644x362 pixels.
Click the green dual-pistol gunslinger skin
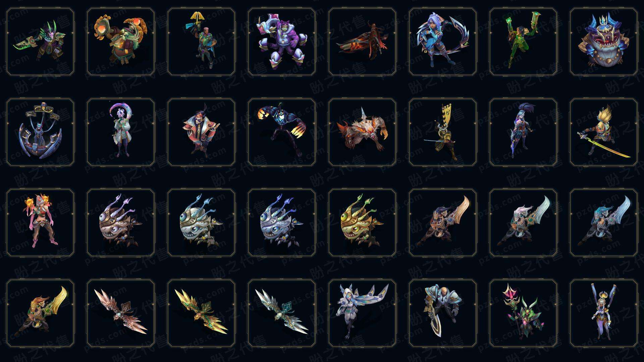(523, 42)
